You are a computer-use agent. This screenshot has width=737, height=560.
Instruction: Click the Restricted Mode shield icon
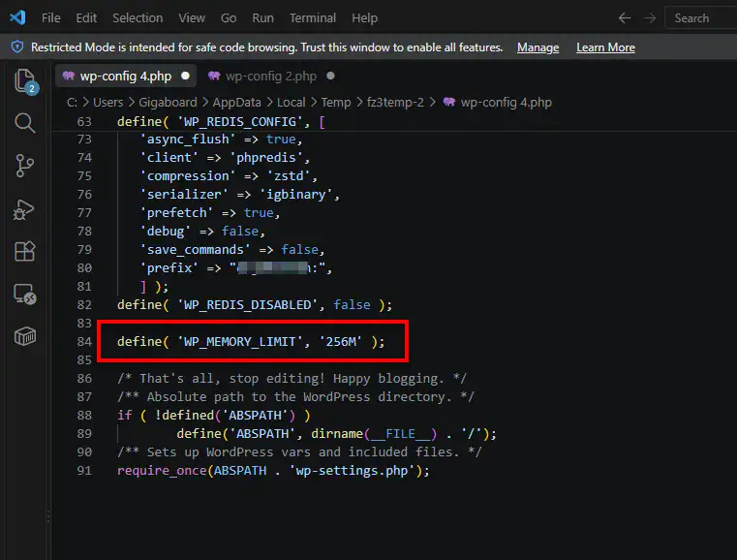[x=17, y=47]
